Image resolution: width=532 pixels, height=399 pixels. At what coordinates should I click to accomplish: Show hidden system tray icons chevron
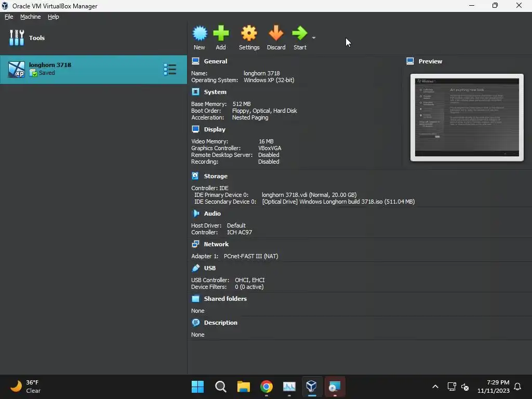pos(435,387)
